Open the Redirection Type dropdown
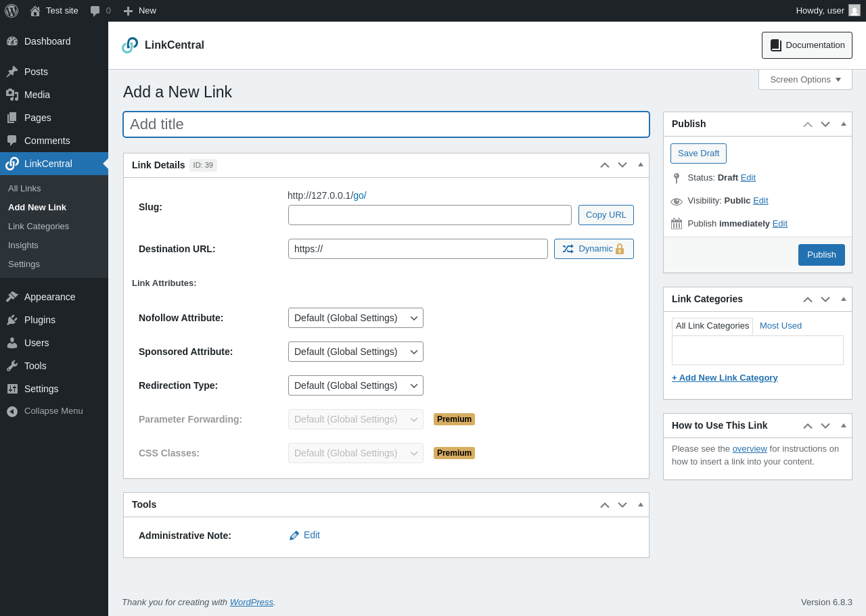 (356, 385)
